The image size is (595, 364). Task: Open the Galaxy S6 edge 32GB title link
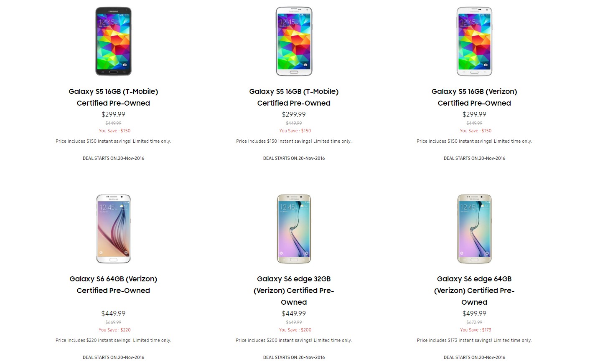pos(294,291)
